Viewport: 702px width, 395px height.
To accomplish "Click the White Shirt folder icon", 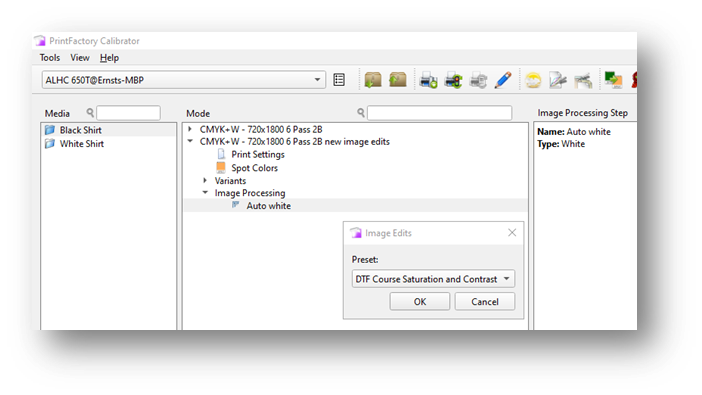I will (50, 144).
